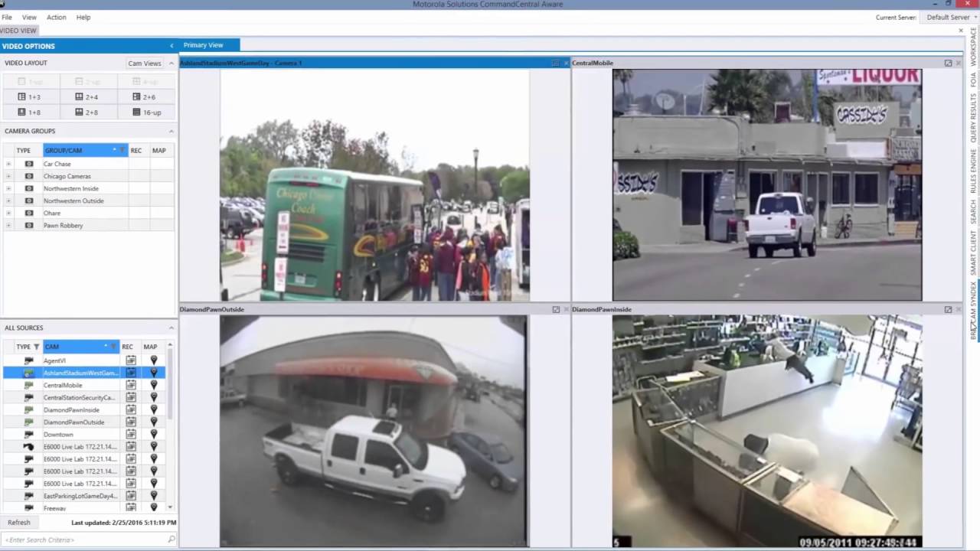Screen dimensions: 980x551
Task: Click the MAP pin for Downtown
Action: click(x=153, y=434)
